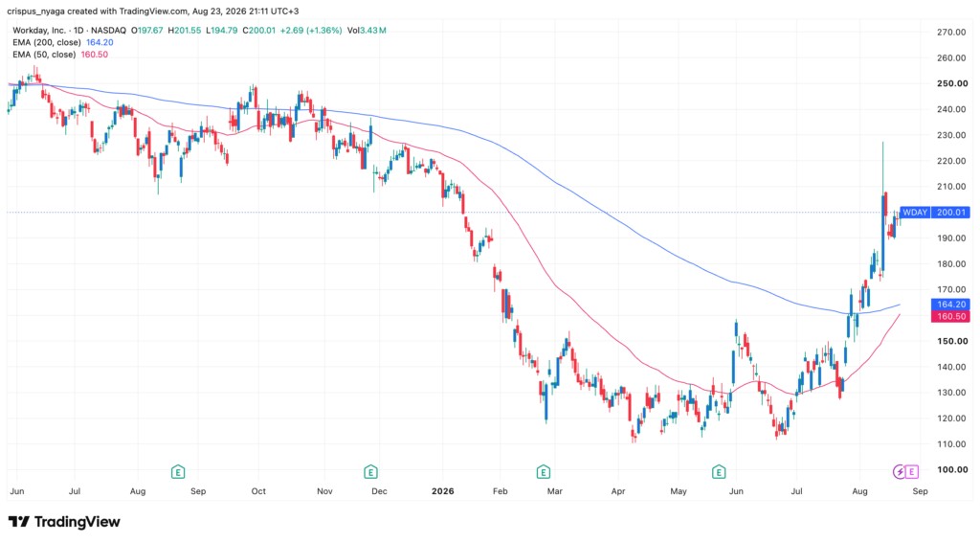Click the volume reading 'Vol3.43M'
980x543 pixels.
click(367, 30)
